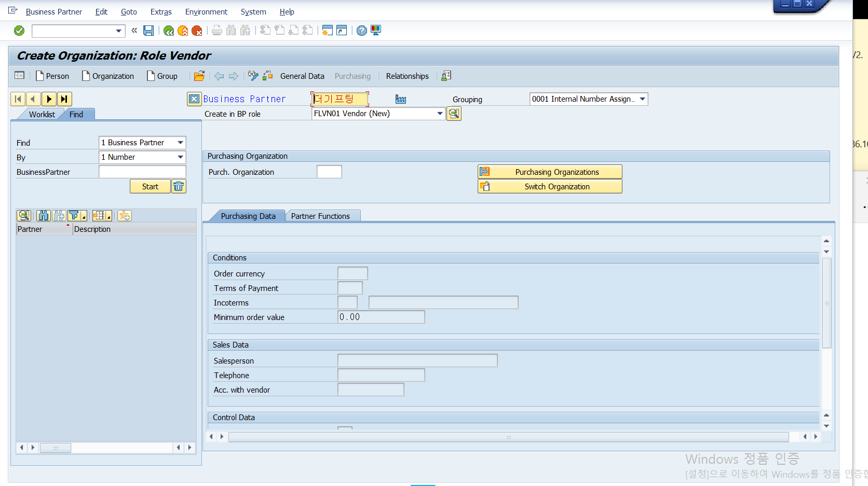Image resolution: width=868 pixels, height=486 pixels.
Task: Open the System menu
Action: [253, 11]
